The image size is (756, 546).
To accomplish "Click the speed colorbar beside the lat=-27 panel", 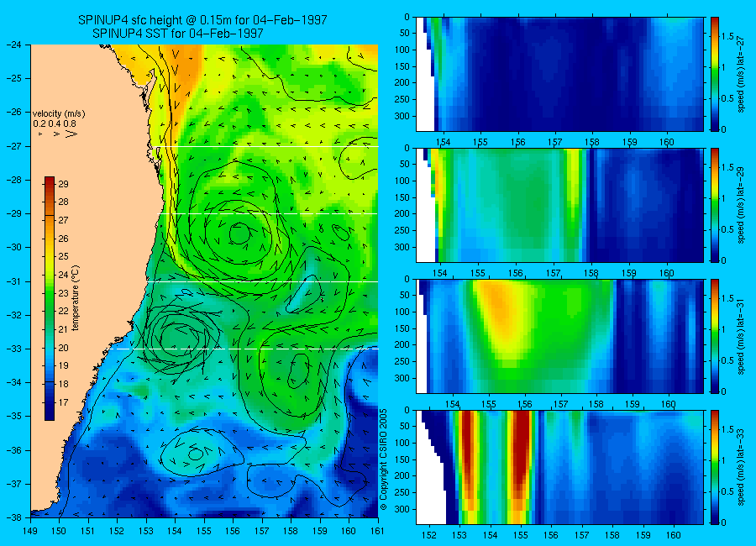I will (x=715, y=74).
